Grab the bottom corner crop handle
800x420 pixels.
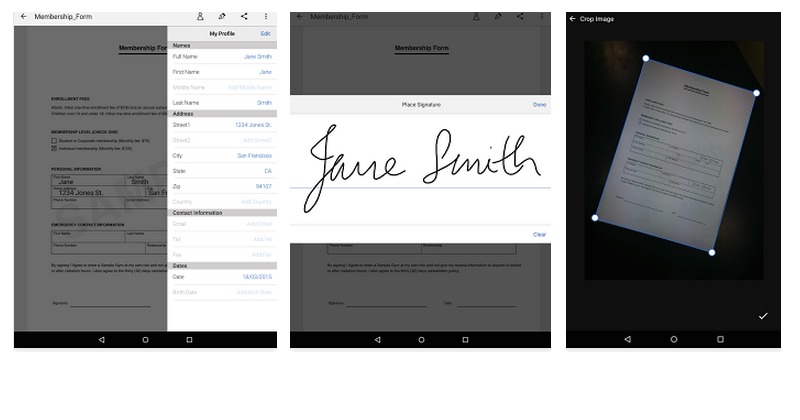(x=712, y=252)
